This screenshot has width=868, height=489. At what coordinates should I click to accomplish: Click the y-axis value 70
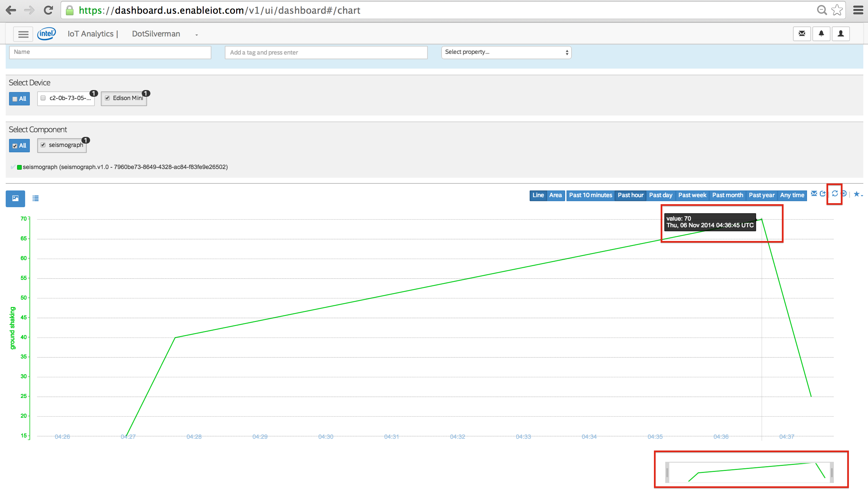23,219
